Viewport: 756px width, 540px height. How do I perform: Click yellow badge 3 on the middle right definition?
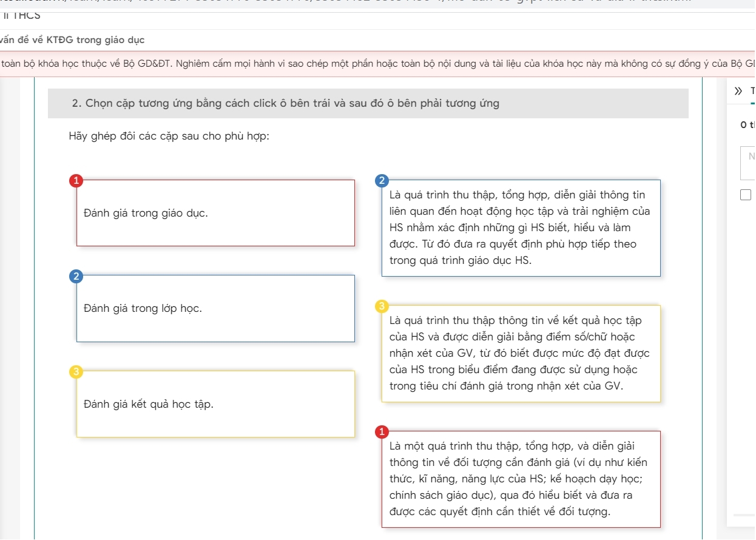coord(381,306)
